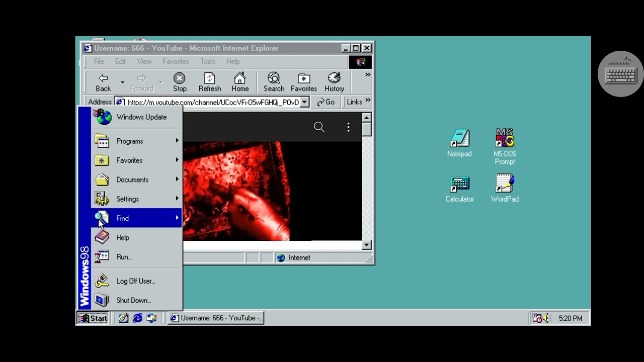This screenshot has width=644, height=362.
Task: Click the Links toolbar label
Action: [x=354, y=102]
